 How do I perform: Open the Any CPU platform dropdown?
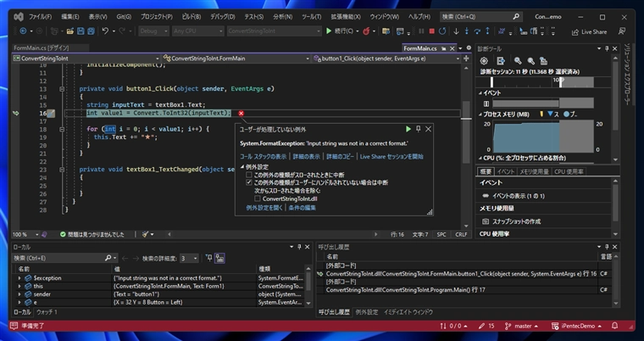click(197, 31)
